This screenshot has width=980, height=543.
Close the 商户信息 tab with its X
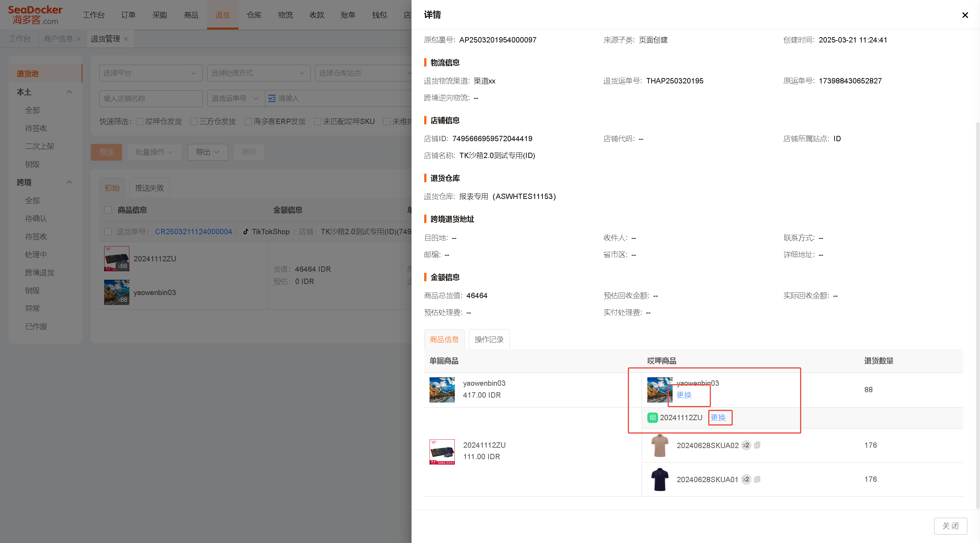point(78,39)
